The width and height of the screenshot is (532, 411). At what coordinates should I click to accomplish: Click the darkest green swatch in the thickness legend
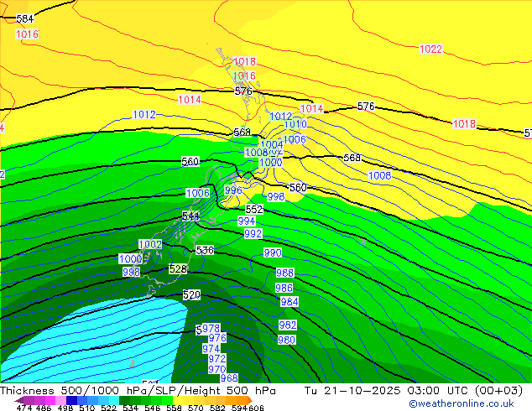[124, 400]
